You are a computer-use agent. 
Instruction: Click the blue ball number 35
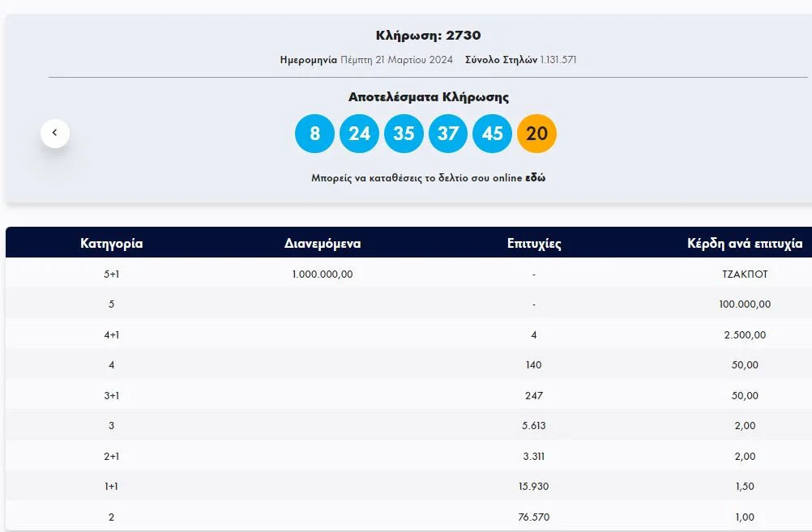(x=404, y=134)
